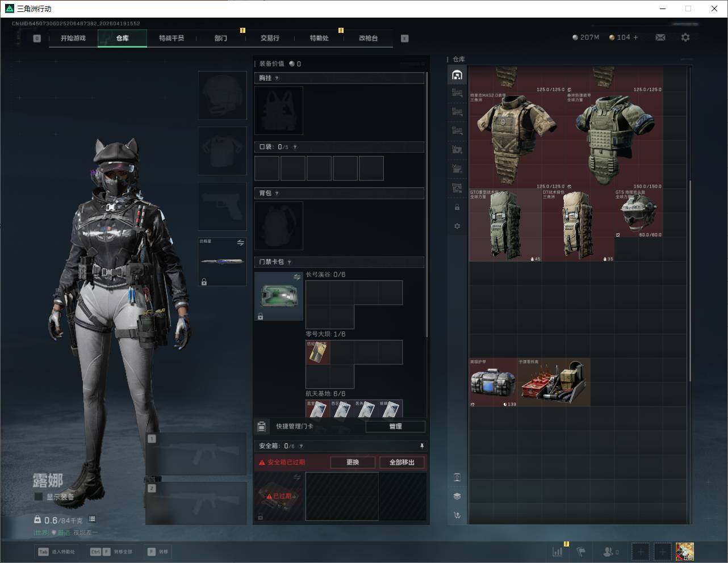Click the empty chest rig slot
This screenshot has height=563, width=728.
click(x=279, y=111)
